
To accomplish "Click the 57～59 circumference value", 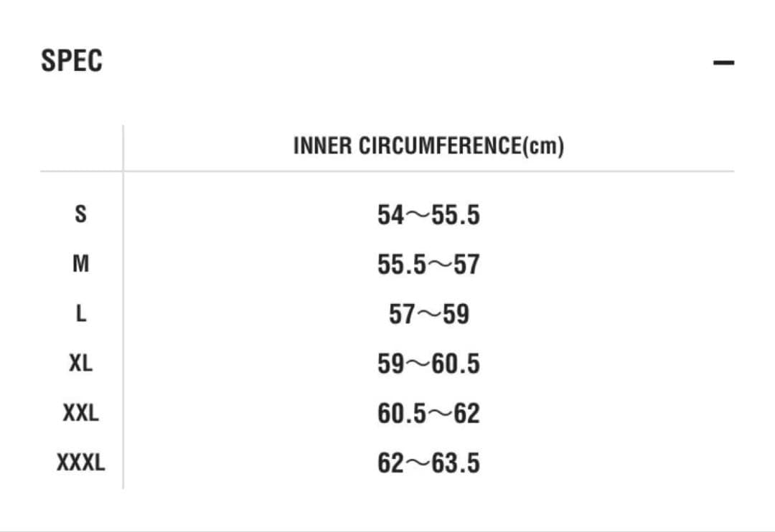I will pyautogui.click(x=428, y=314).
